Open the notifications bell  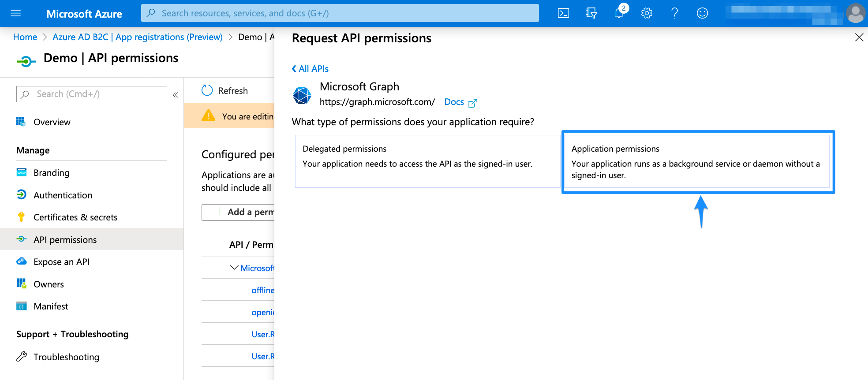pyautogui.click(x=619, y=13)
